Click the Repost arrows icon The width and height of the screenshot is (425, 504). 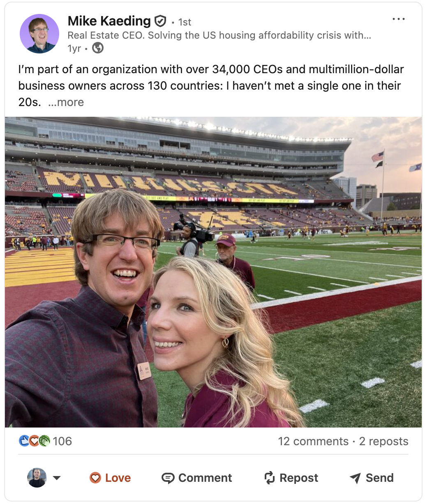pos(269,478)
